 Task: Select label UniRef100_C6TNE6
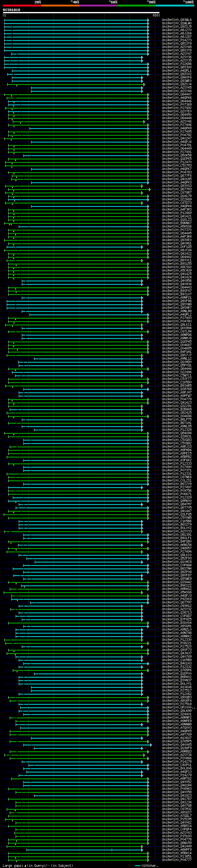pos(177,478)
